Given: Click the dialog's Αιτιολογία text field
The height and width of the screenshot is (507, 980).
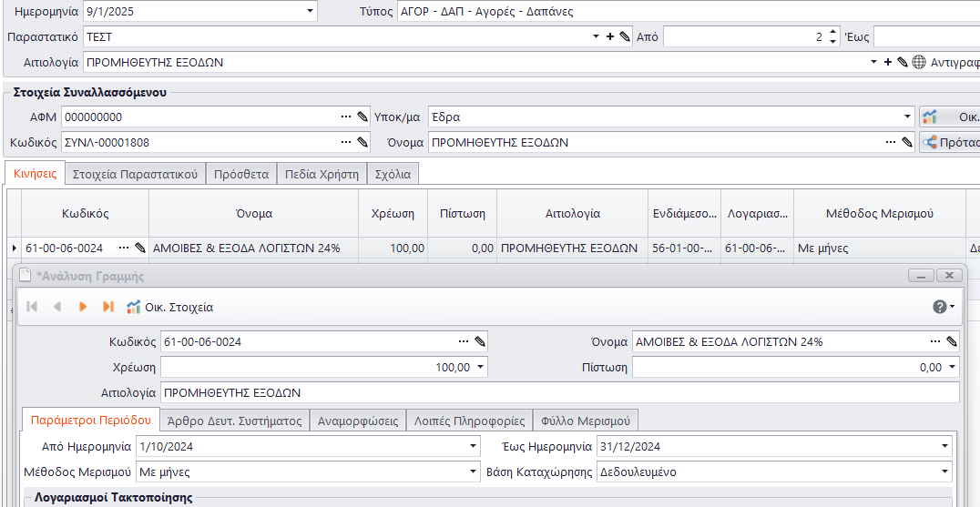Looking at the screenshot, I should click(559, 392).
